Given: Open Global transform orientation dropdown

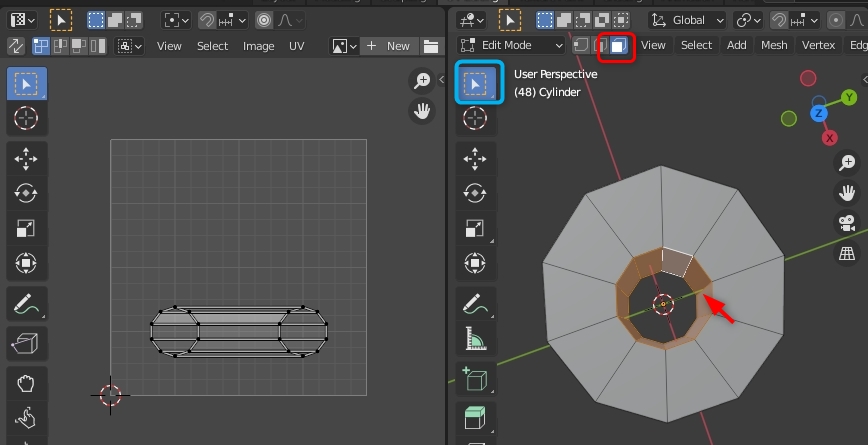Looking at the screenshot, I should pyautogui.click(x=687, y=20).
